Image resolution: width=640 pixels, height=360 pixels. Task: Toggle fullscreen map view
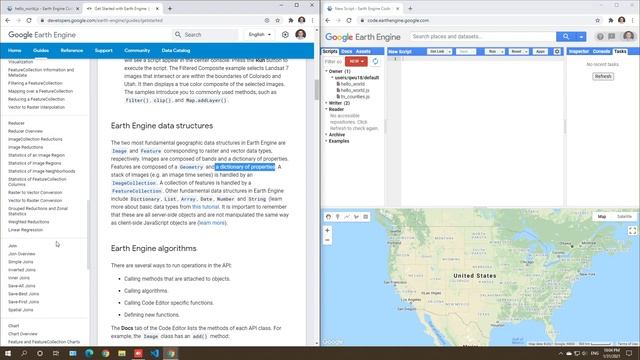pos(632,231)
